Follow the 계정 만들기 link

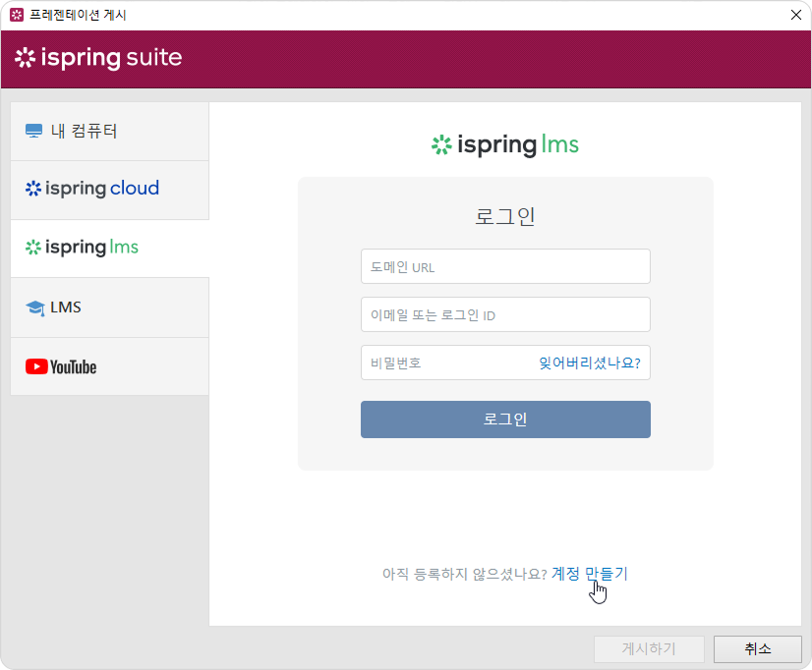(x=589, y=574)
